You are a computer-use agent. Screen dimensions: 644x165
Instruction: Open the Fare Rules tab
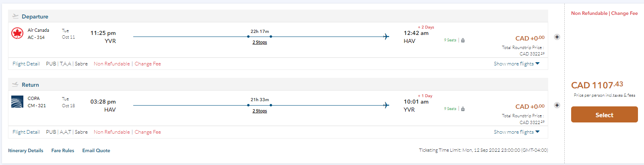point(63,151)
